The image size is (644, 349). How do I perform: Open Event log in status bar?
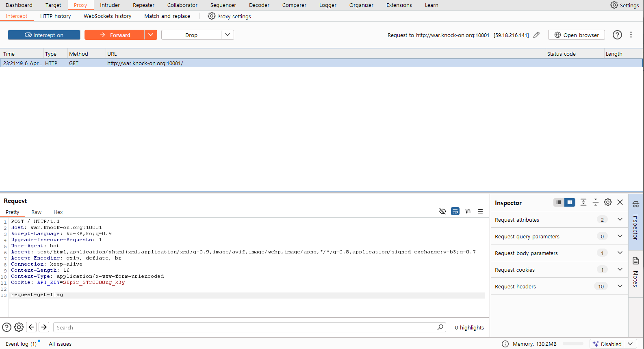[21, 344]
